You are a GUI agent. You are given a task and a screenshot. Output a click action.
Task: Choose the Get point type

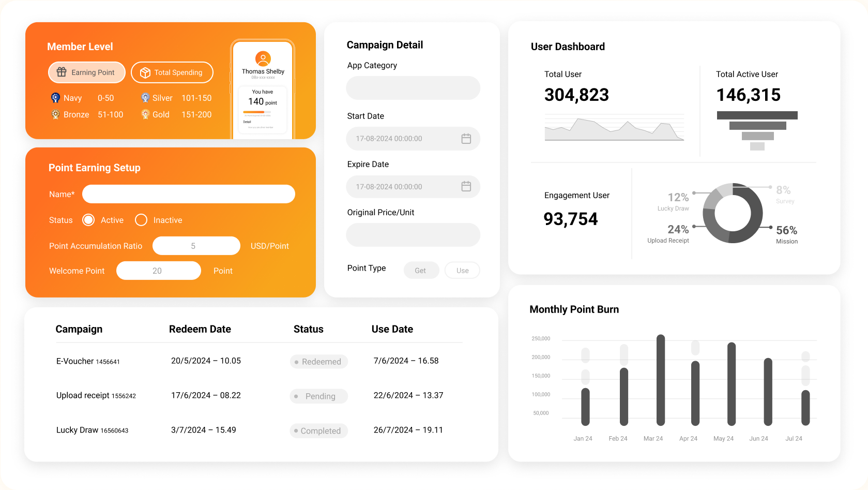coord(421,271)
